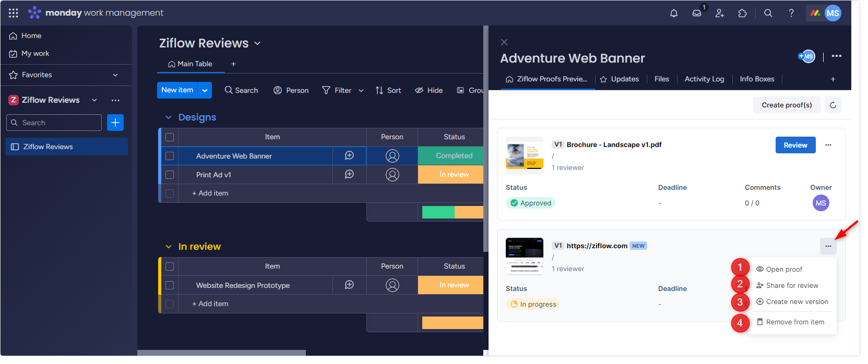Open the Ziflow Reviews workspace dropdown chevron
Image resolution: width=868 pixels, height=364 pixels.
pos(94,100)
